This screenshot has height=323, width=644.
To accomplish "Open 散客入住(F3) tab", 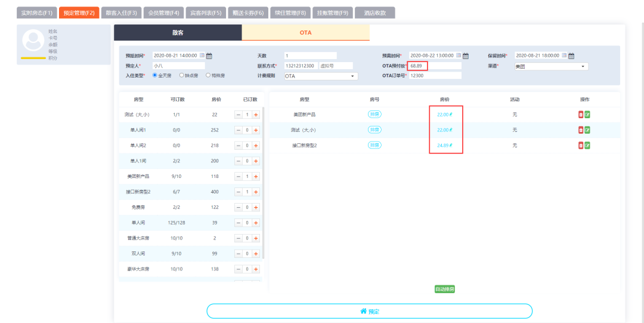I will (122, 13).
